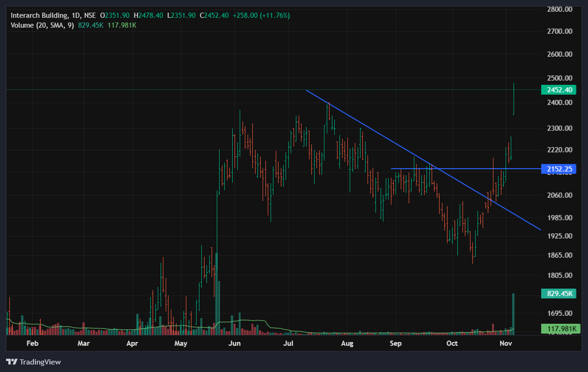The width and height of the screenshot is (588, 372).
Task: Click the Jul label on time axis
Action: click(288, 344)
